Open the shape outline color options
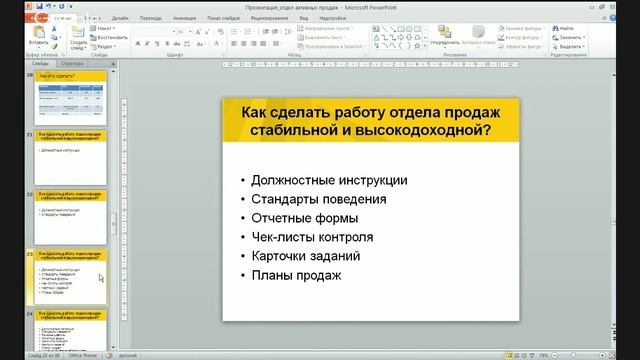The image size is (640, 360). [520, 38]
